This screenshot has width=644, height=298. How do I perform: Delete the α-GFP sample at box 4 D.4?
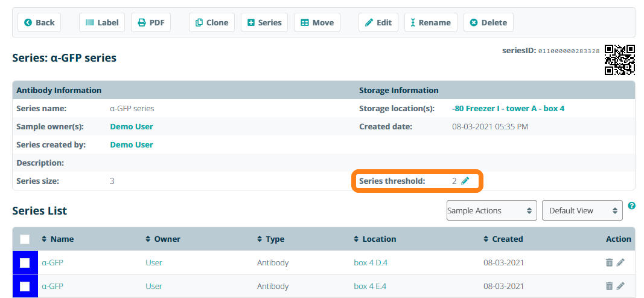pos(609,263)
